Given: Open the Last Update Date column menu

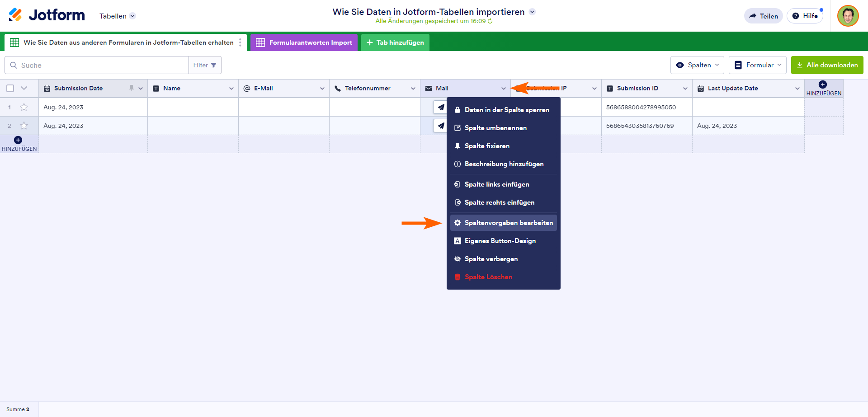Looking at the screenshot, I should (x=797, y=89).
